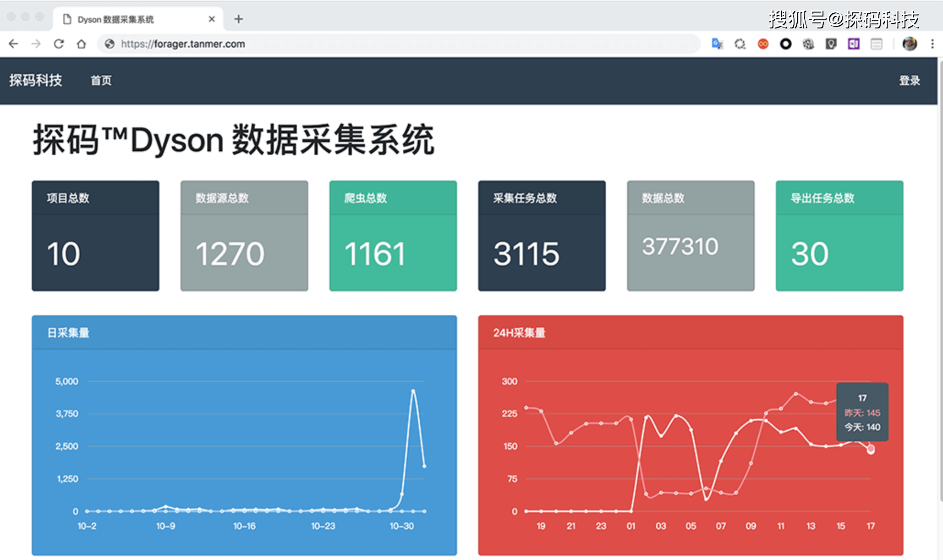Click the 探码科技 brand link
This screenshot has width=943, height=560.
(x=36, y=81)
